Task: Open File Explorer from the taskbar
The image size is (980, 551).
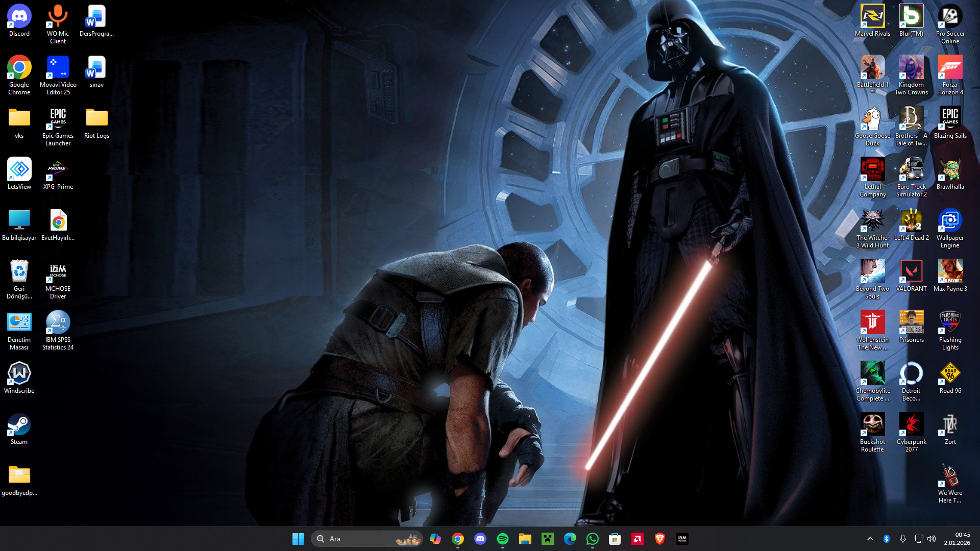Action: point(525,539)
